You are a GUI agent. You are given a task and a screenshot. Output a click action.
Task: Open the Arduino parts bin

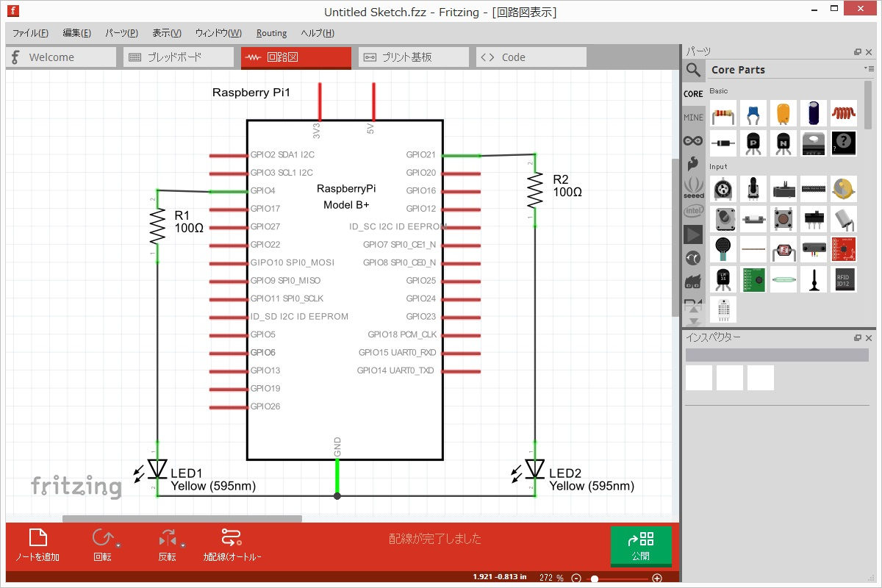[x=693, y=140]
